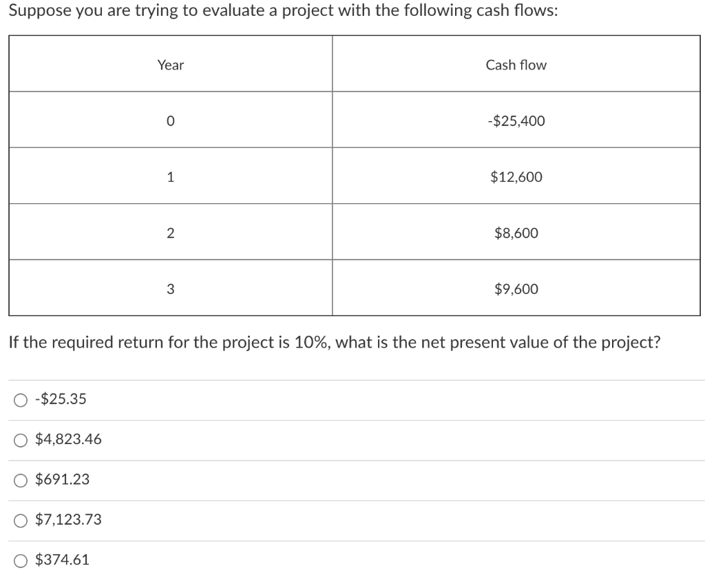
Task: Click the divider line above answer choices
Action: tap(352, 379)
